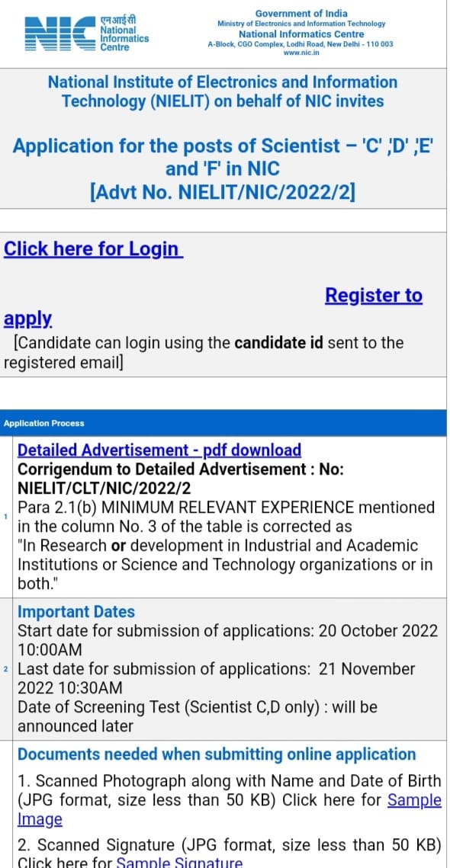Select the "Register to apply" link
Image resolution: width=450 pixels, height=868 pixels.
point(373,296)
